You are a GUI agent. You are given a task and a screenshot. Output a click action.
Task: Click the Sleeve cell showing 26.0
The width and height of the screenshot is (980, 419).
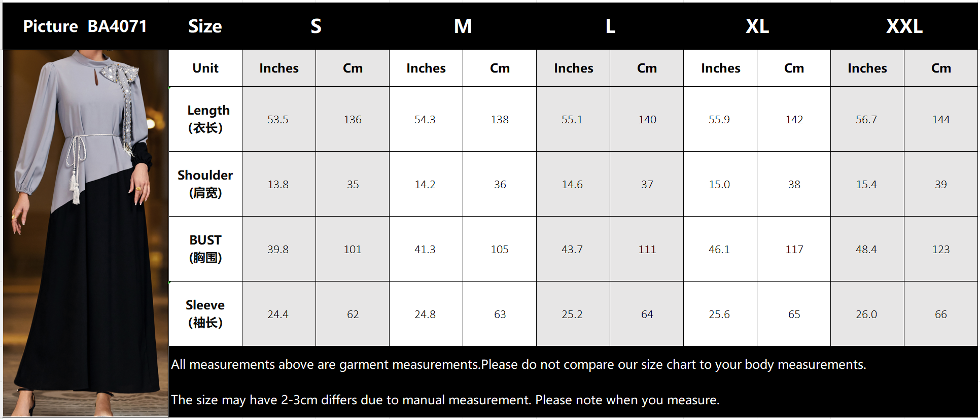pos(866,315)
